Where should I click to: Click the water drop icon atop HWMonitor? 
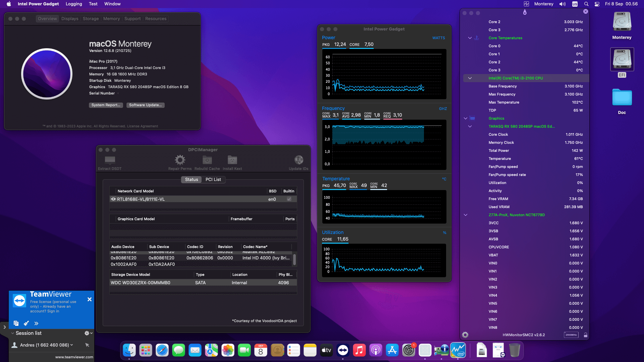tap(525, 12)
